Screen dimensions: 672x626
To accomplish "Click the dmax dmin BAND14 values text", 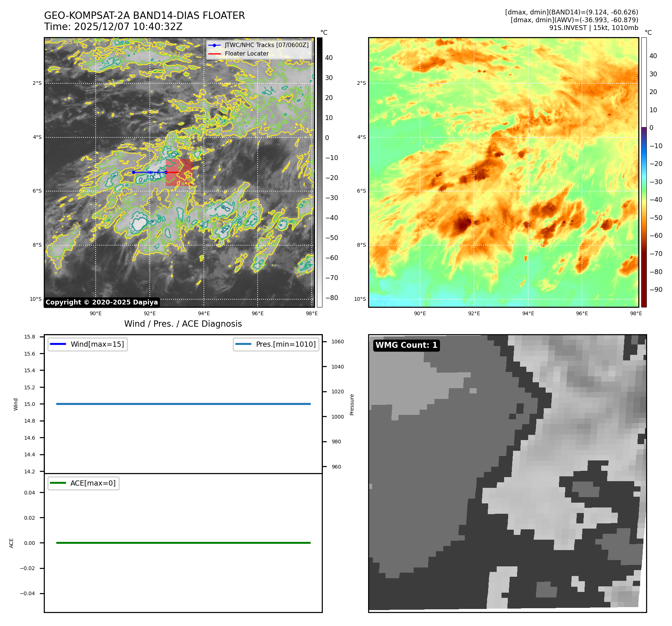I will click(x=571, y=12).
